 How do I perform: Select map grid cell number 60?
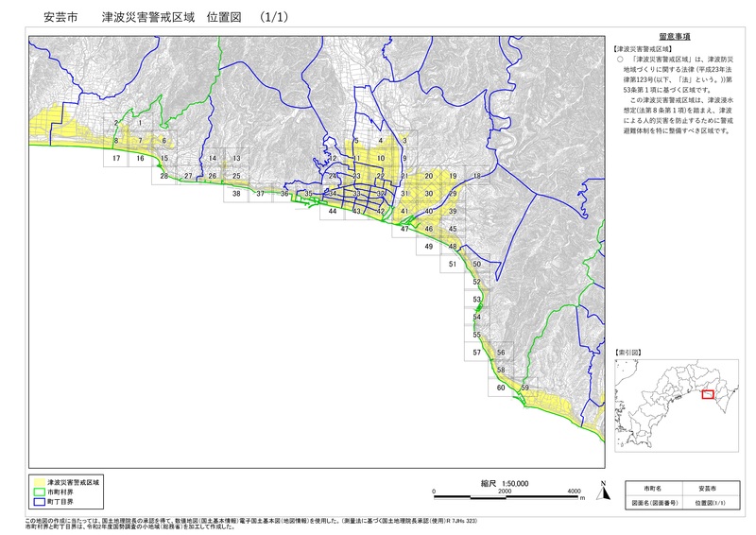[x=500, y=388]
